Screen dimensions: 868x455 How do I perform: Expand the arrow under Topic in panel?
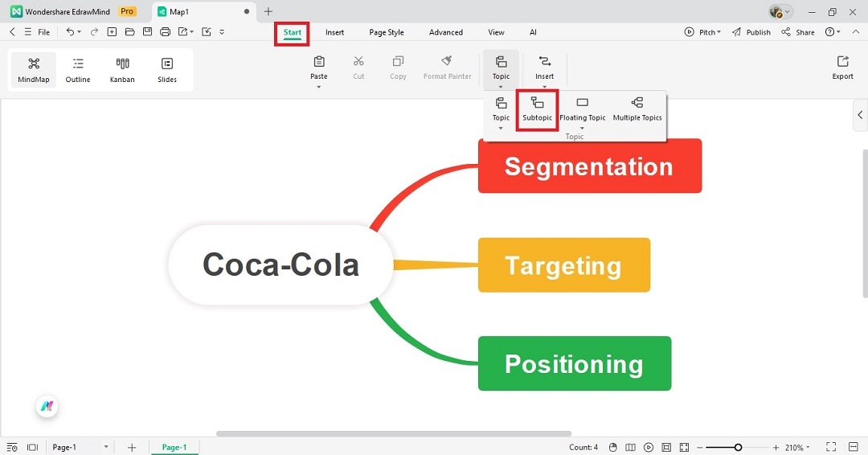tap(501, 129)
